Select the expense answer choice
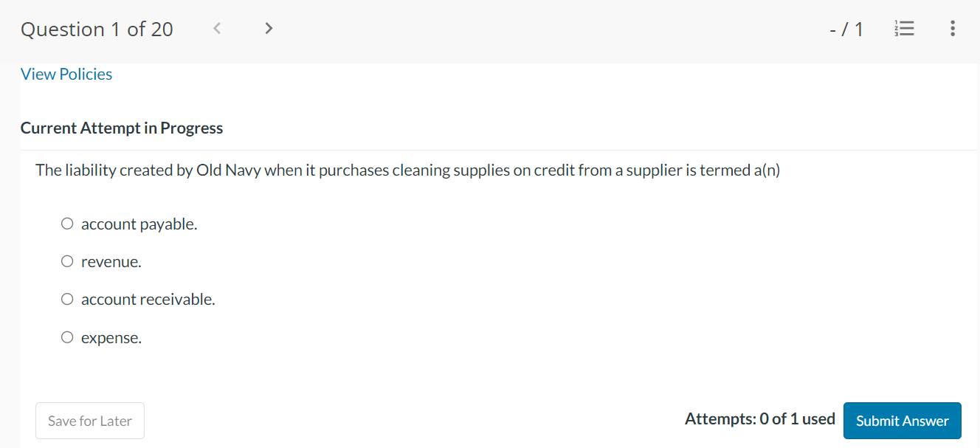Image resolution: width=980 pixels, height=448 pixels. click(x=66, y=337)
